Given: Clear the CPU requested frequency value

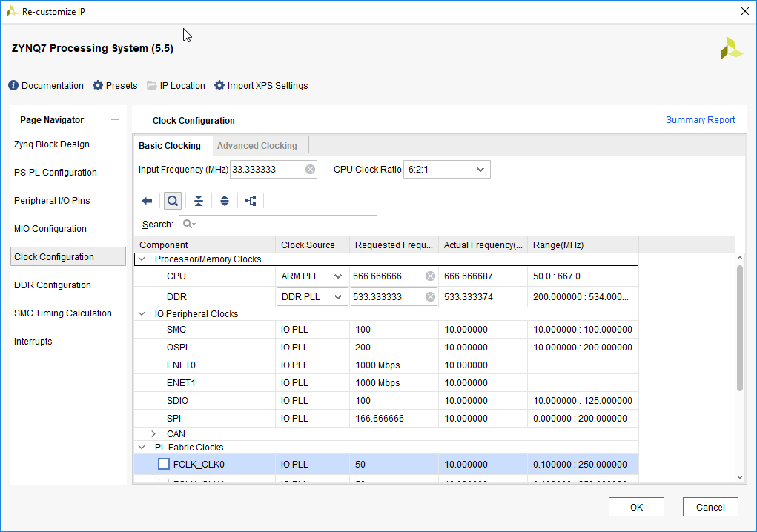Looking at the screenshot, I should (x=430, y=276).
